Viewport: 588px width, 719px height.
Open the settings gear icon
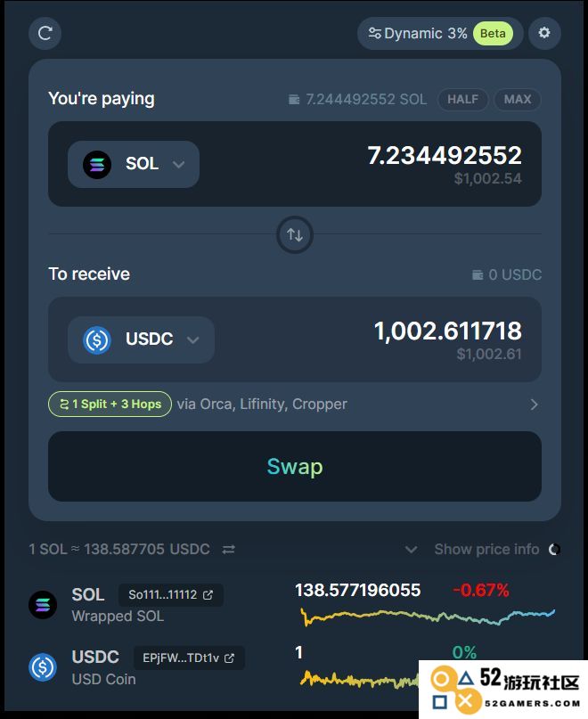tap(544, 33)
